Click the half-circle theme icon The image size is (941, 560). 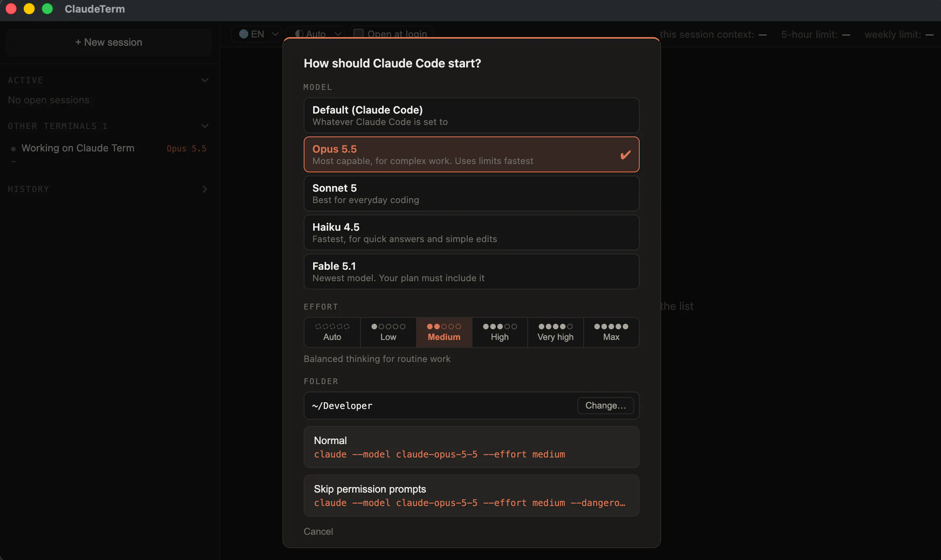(x=299, y=34)
